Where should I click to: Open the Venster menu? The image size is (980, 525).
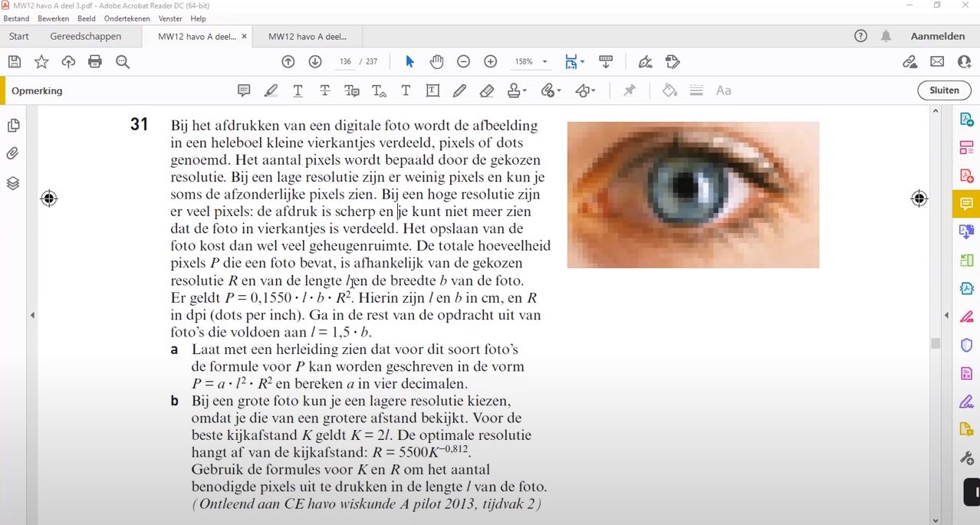coord(170,18)
